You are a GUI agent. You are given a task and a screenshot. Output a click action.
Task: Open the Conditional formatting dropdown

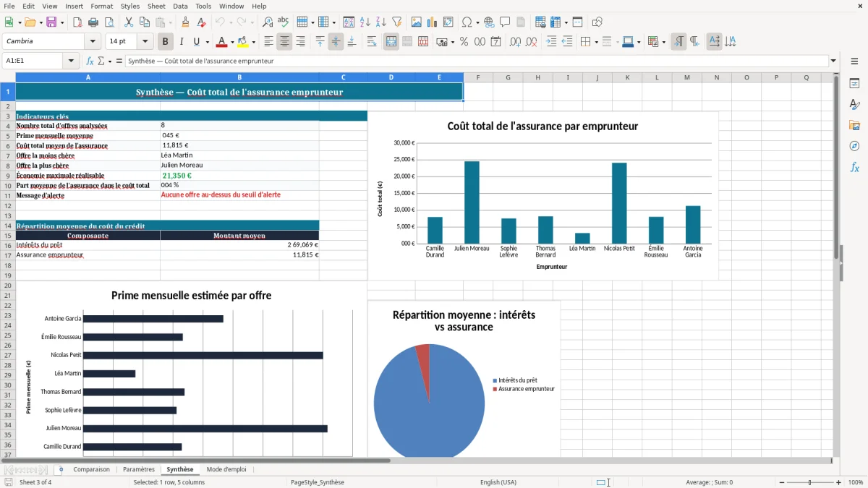click(663, 42)
